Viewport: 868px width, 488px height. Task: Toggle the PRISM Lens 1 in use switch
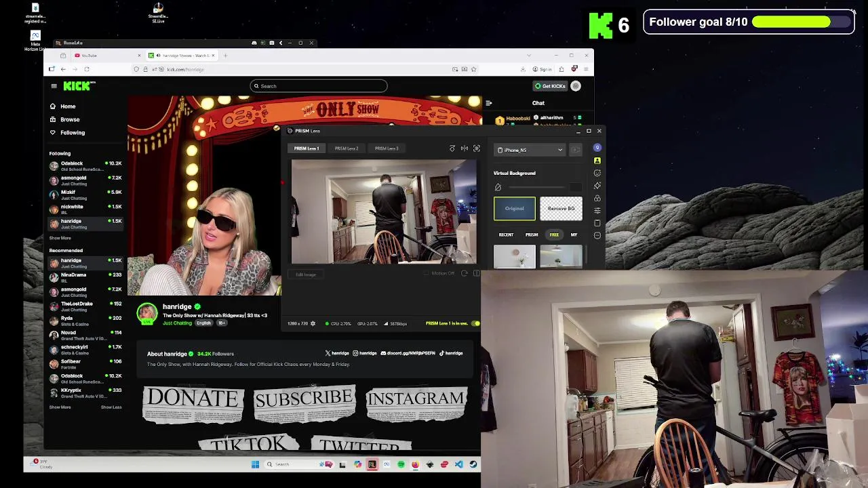point(475,324)
